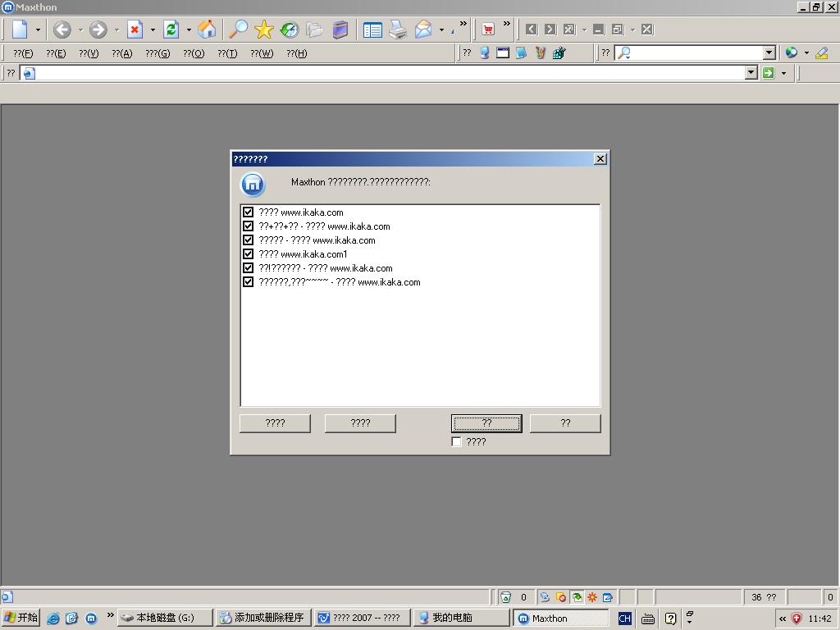The image size is (840, 630).
Task: Click the gray tab-close box icon beside the tab arrows
Action: coord(569,29)
